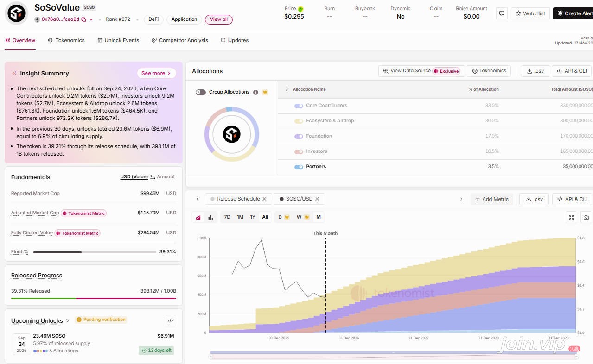Image resolution: width=593 pixels, height=364 pixels.
Task: Select the Application tag
Action: tap(184, 19)
